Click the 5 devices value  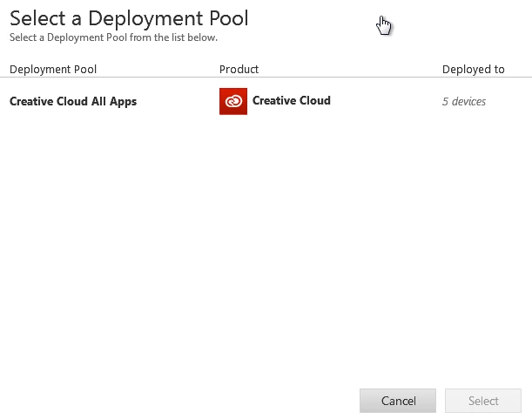coord(464,102)
